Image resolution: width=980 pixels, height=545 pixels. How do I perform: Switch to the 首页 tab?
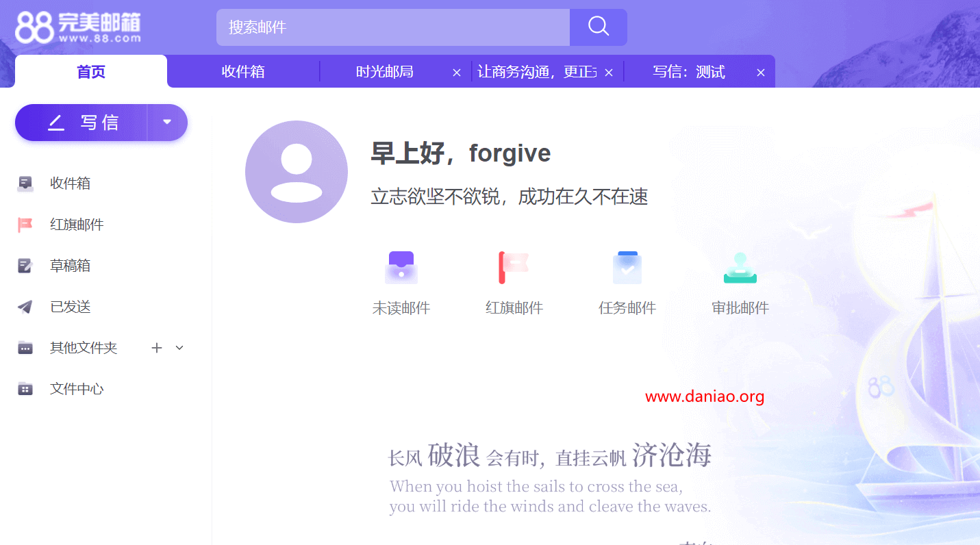click(91, 72)
